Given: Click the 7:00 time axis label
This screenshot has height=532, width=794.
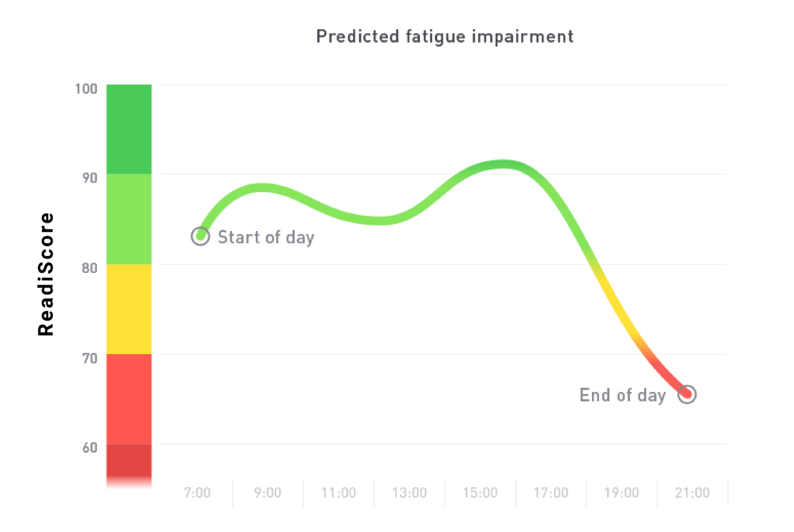Looking at the screenshot, I should click(197, 493).
